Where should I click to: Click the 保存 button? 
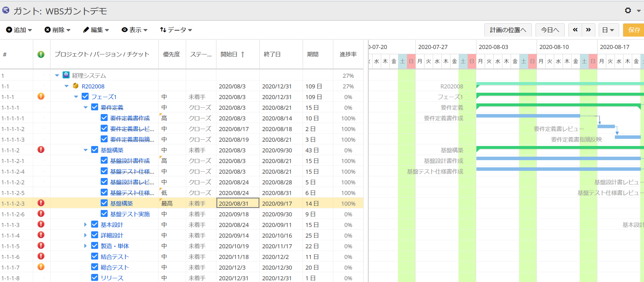click(x=634, y=30)
